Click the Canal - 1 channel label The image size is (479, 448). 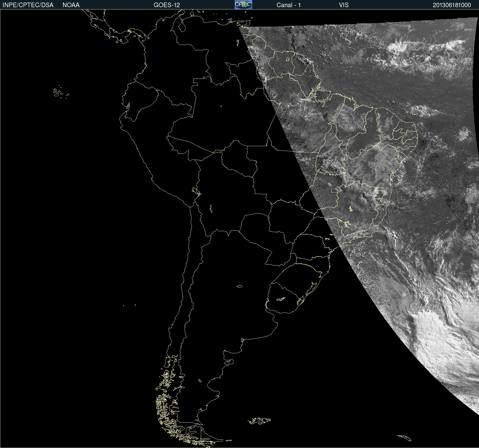click(288, 5)
